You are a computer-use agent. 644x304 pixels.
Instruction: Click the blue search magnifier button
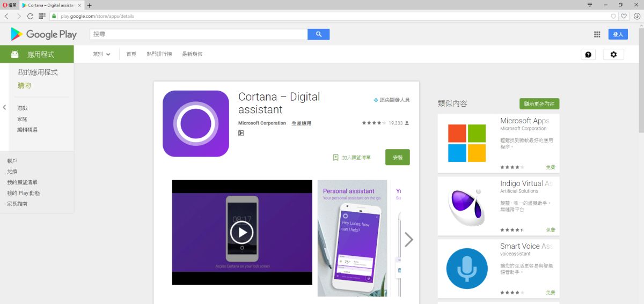(319, 34)
